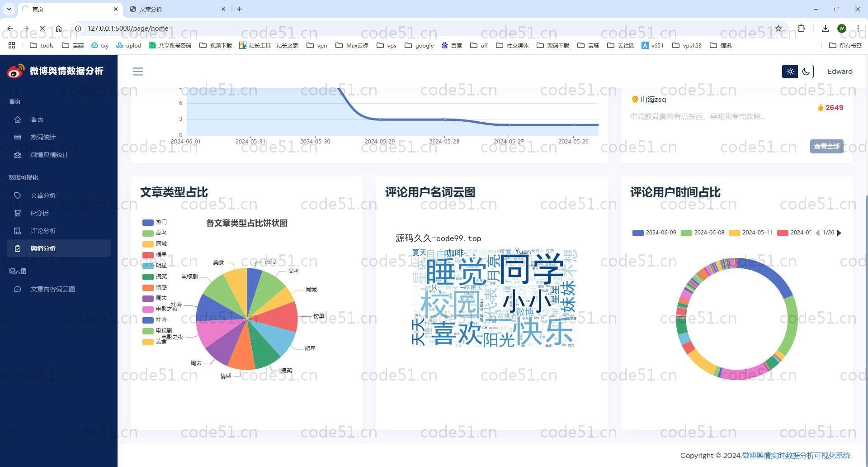Viewport: 868px width, 467px height.
Task: Switch to dark mode with the moon toggle
Action: point(806,71)
